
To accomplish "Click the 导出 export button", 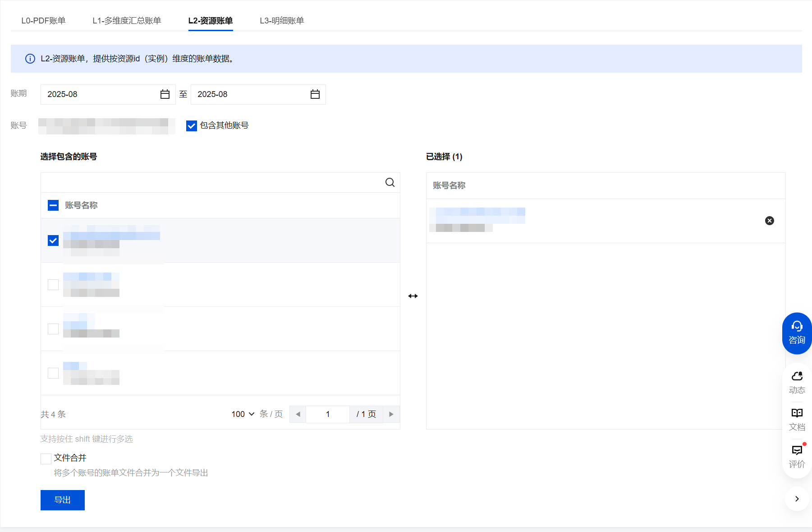I will click(x=63, y=500).
